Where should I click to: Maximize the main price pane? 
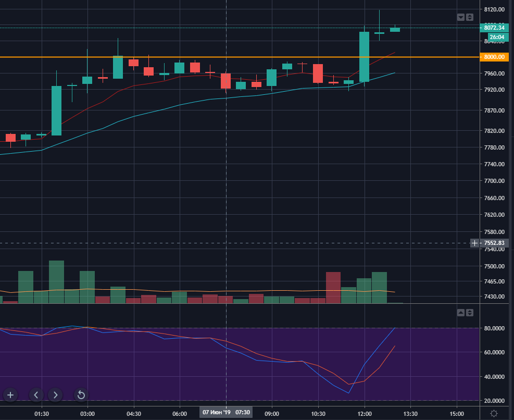[x=470, y=17]
